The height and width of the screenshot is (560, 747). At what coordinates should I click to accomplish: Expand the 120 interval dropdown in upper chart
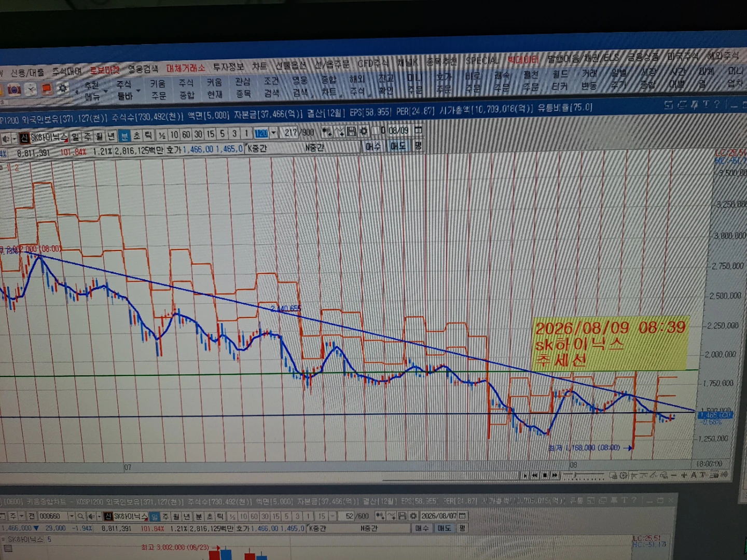click(273, 133)
